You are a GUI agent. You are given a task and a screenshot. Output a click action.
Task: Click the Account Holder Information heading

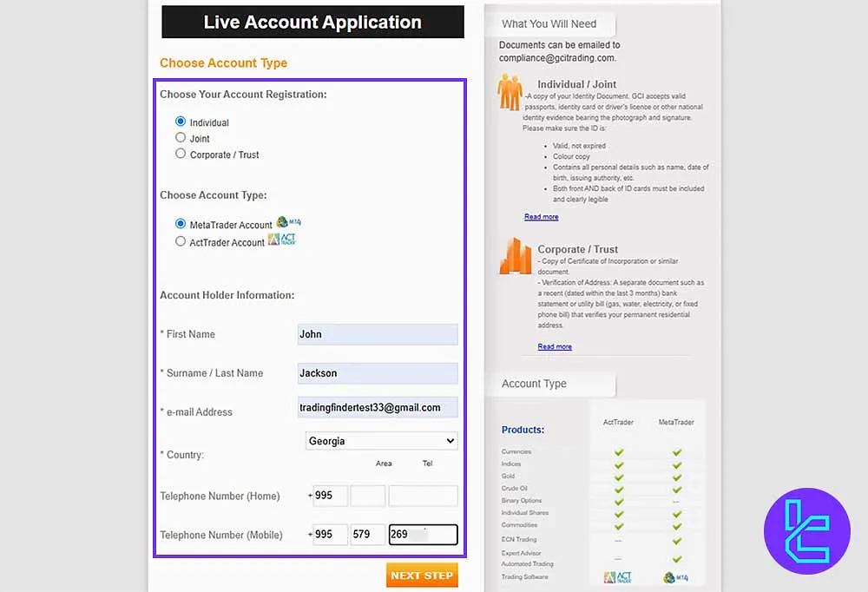point(227,295)
